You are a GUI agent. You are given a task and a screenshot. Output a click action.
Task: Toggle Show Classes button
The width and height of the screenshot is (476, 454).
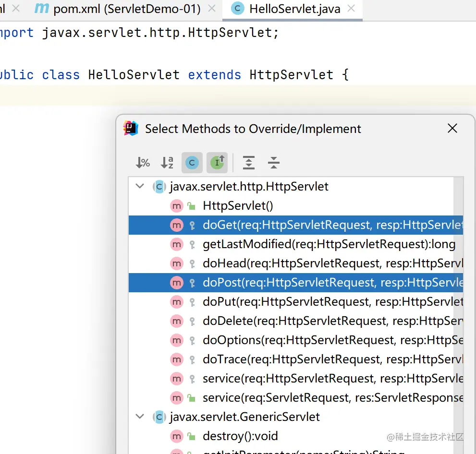(x=192, y=163)
